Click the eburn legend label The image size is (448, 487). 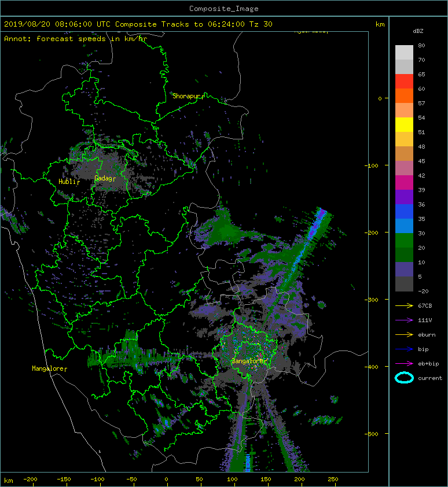coord(427,334)
